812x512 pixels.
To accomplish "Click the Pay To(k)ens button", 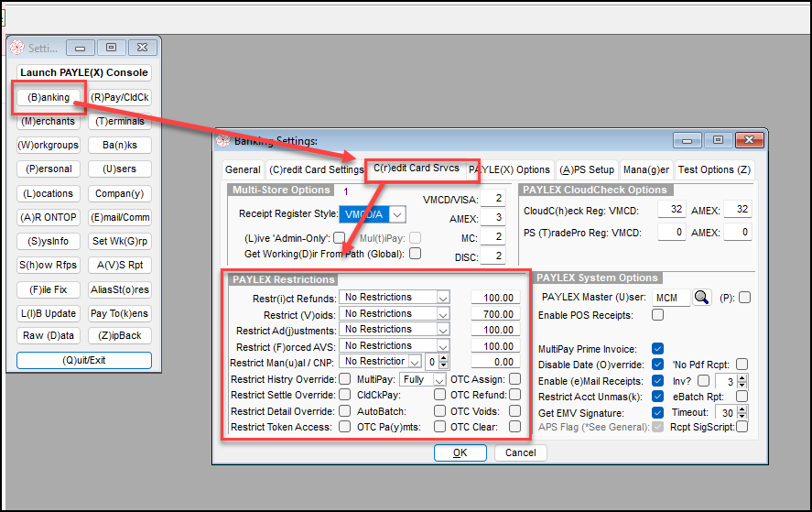I will [120, 313].
